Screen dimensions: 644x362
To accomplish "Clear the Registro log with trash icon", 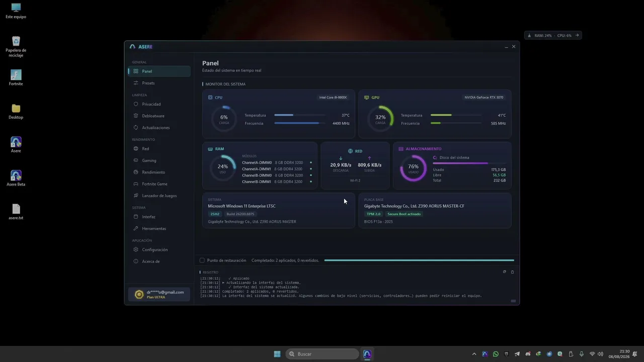I will point(512,272).
